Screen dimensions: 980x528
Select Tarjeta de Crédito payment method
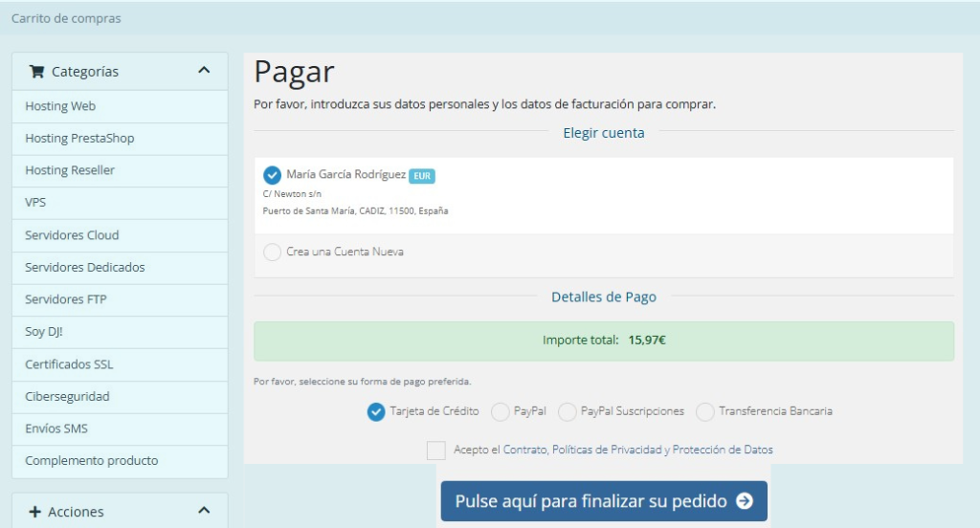pos(375,411)
